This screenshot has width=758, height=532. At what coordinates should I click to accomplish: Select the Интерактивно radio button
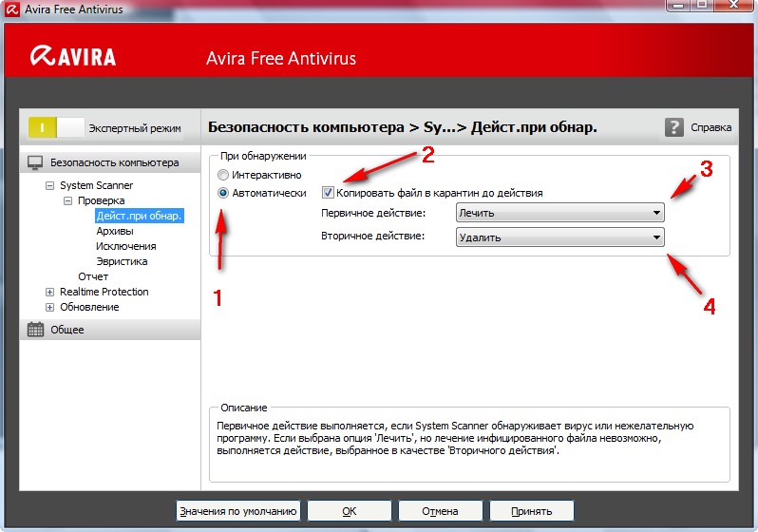pyautogui.click(x=223, y=175)
